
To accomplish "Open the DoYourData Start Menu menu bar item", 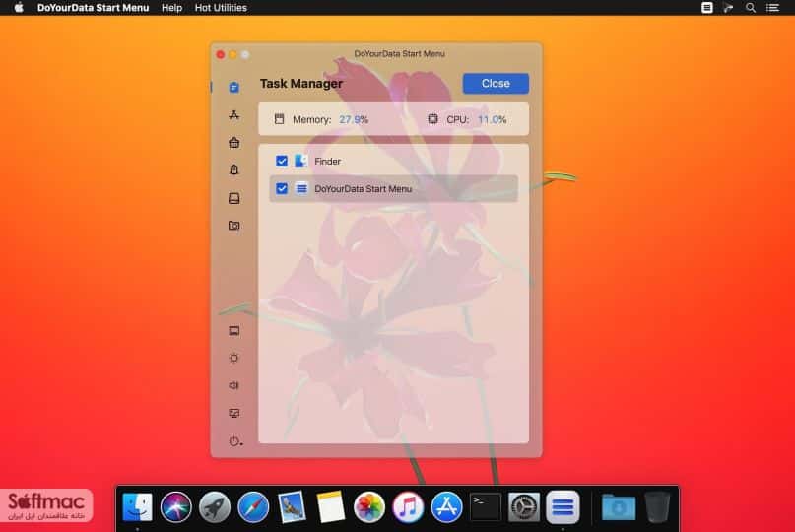I will 93,8.
